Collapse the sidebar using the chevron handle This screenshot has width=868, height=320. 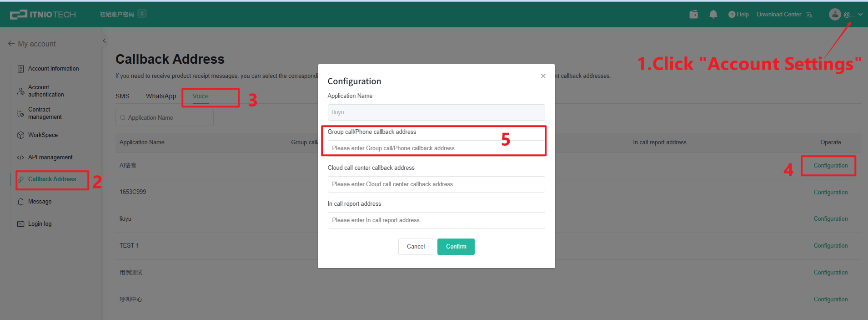[104, 41]
